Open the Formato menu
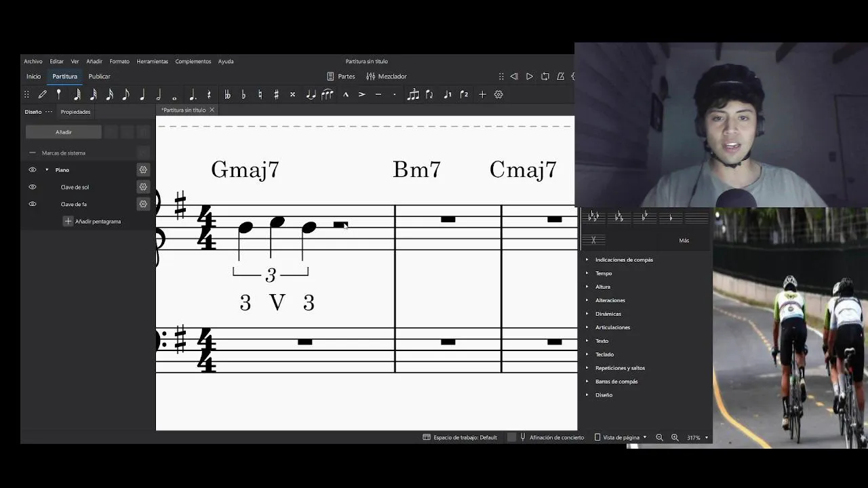The height and width of the screenshot is (488, 868). [119, 62]
